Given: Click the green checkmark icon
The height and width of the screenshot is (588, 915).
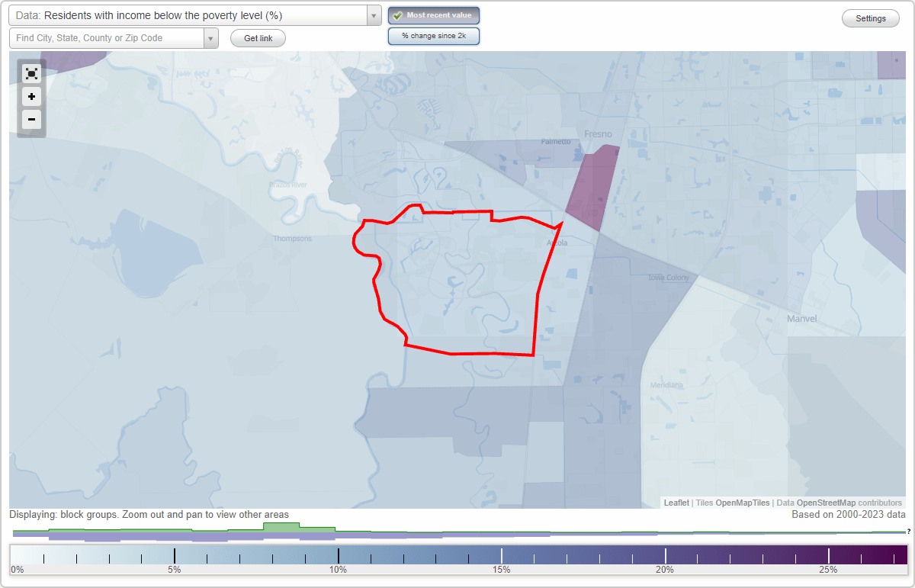Looking at the screenshot, I should 397,14.
